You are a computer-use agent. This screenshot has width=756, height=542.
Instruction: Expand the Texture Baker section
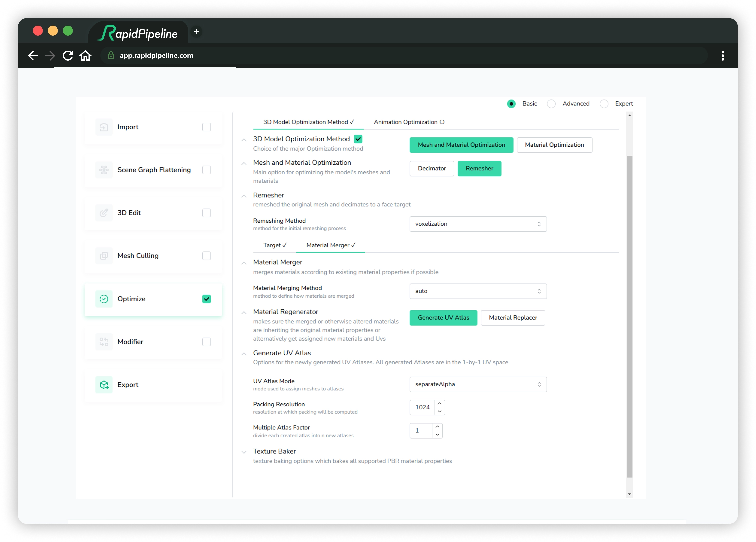tap(244, 452)
